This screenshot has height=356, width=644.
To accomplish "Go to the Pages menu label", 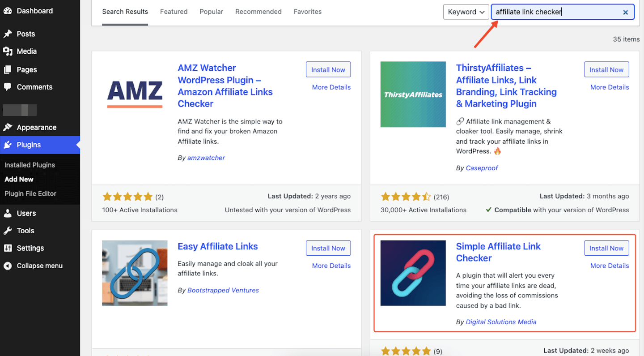I will tap(27, 69).
